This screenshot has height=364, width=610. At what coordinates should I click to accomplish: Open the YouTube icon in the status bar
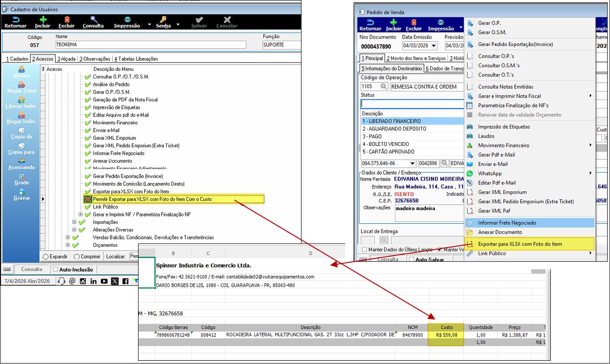pos(104,281)
